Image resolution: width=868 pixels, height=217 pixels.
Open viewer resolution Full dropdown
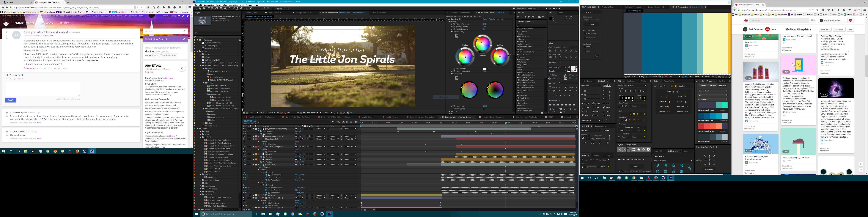point(293,113)
